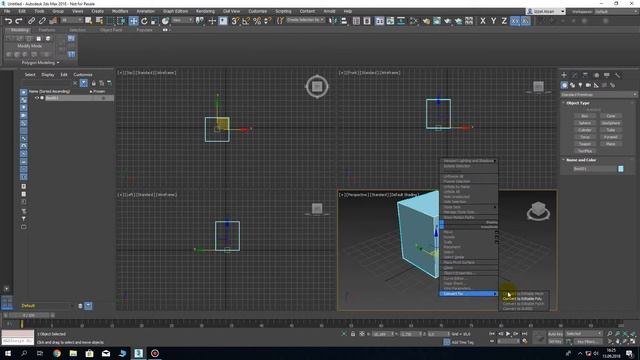Screen dimensions: 640x360
Task: Click the Align tool icon
Action: (x=344, y=21)
